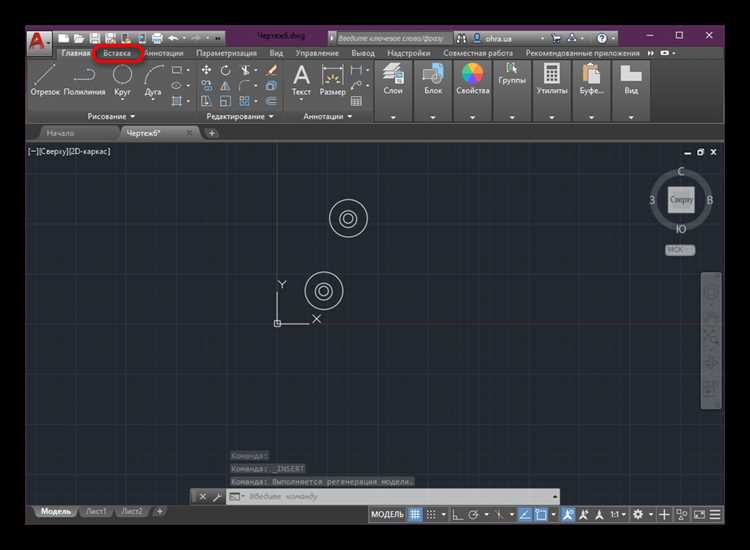Click the Сверху face on ViewCube
The width and height of the screenshot is (750, 550).
point(681,200)
